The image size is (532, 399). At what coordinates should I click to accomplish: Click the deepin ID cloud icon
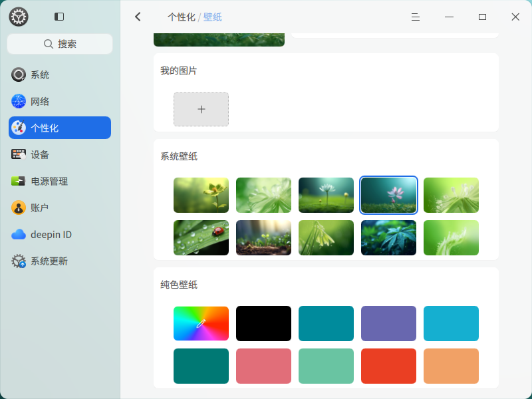click(19, 235)
